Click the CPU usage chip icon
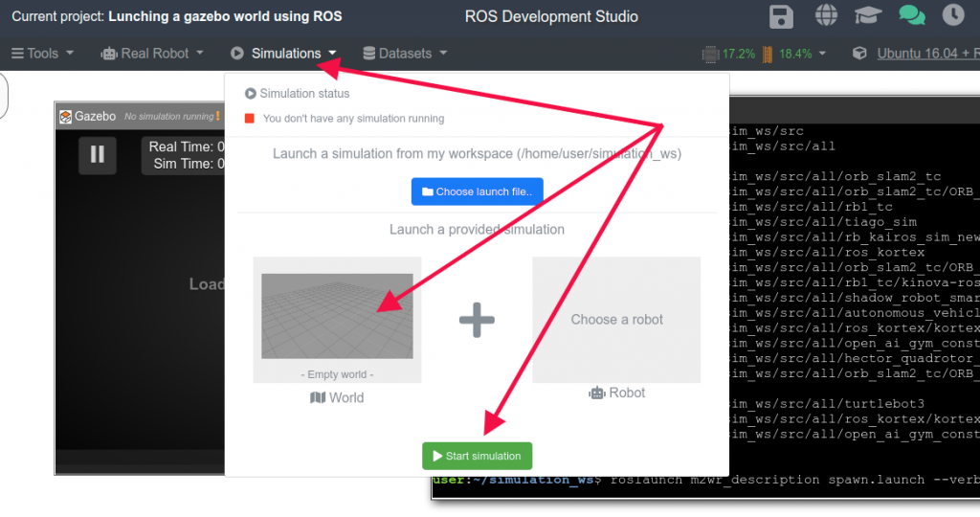 (710, 55)
